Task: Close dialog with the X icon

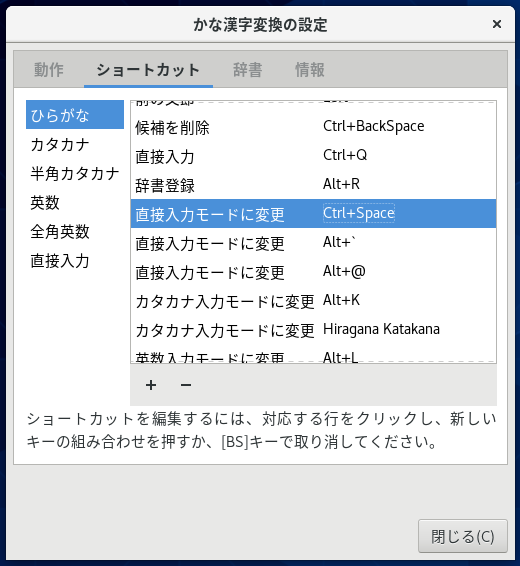Action: click(497, 24)
